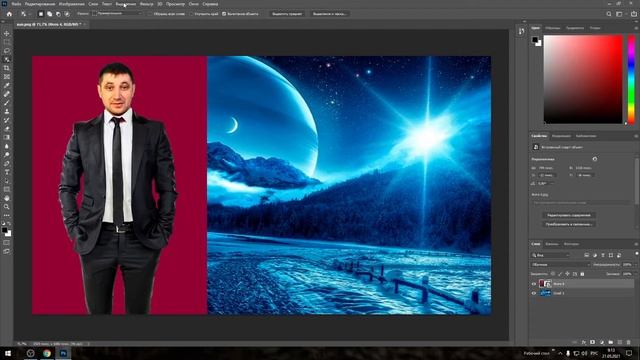Go to Photoshop Home screen icon
Image resolution: width=640 pixels, height=360 pixels.
click(9, 14)
